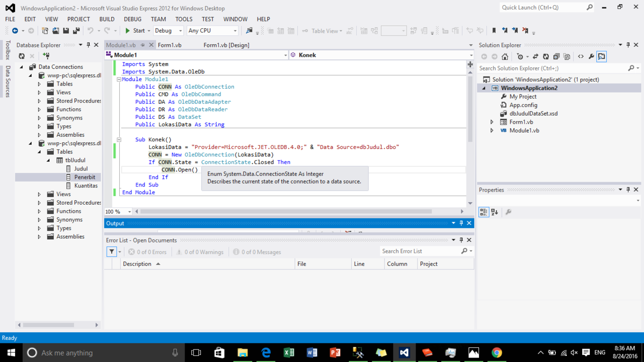Open the Module1 class dropdown

tap(286, 55)
